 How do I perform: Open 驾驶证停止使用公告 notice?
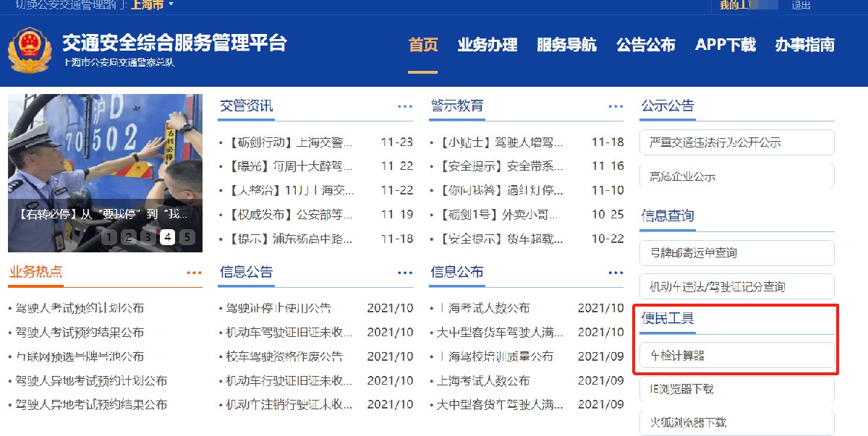[278, 308]
